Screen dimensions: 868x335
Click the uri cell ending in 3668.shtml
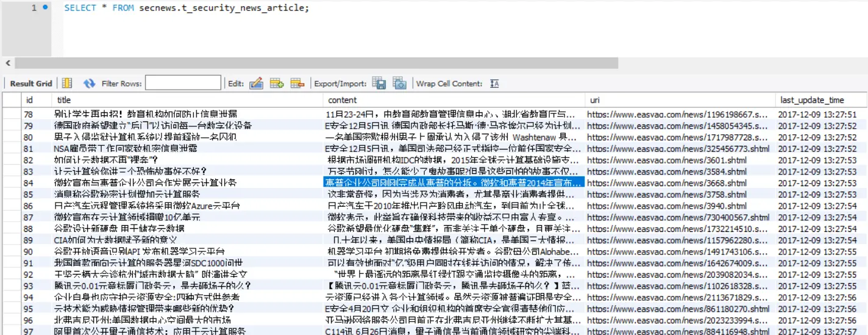pyautogui.click(x=680, y=182)
